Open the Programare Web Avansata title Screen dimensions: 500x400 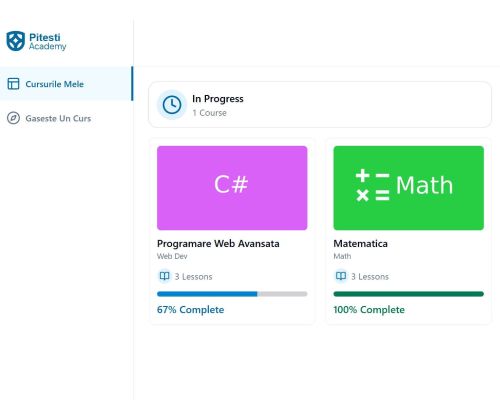(218, 244)
